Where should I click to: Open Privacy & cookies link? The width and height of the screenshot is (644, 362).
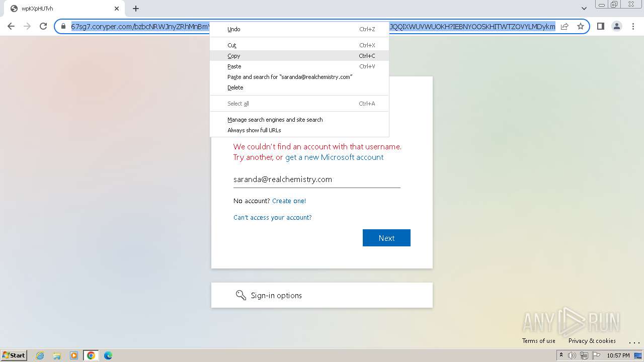[592, 341]
